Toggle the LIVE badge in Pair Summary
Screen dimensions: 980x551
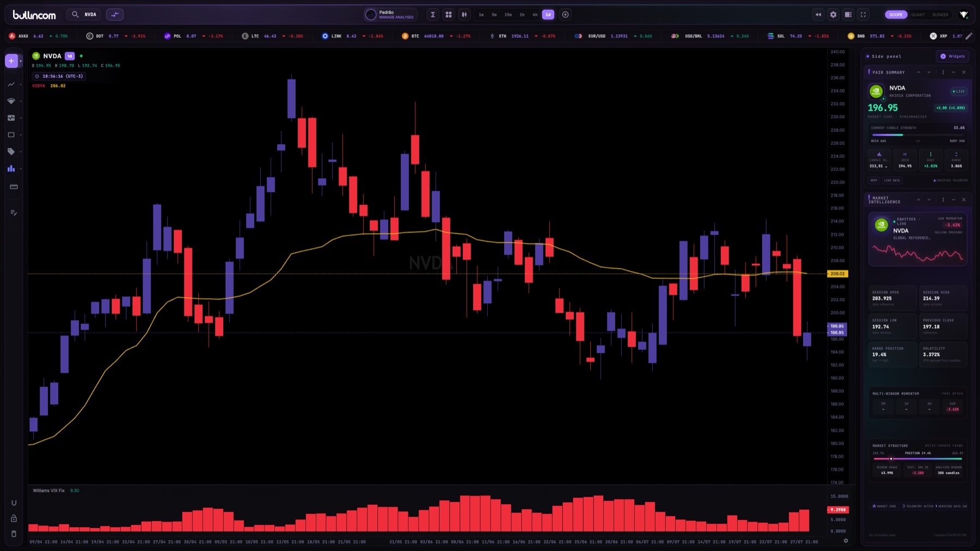pos(958,91)
